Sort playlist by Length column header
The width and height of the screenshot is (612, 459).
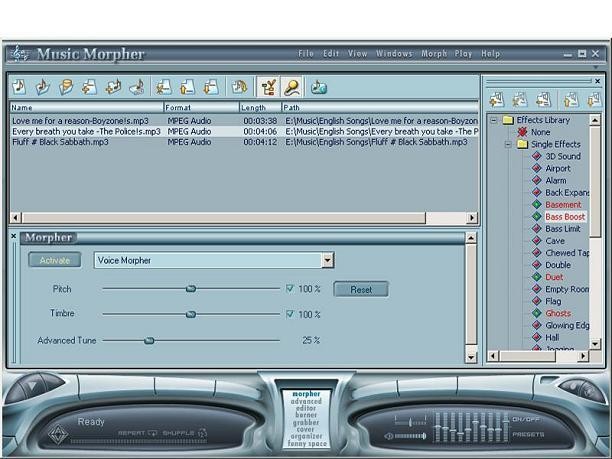point(260,107)
